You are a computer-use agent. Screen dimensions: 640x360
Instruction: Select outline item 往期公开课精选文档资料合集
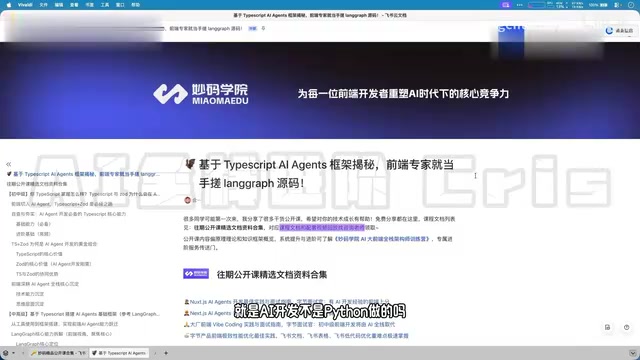click(37, 184)
